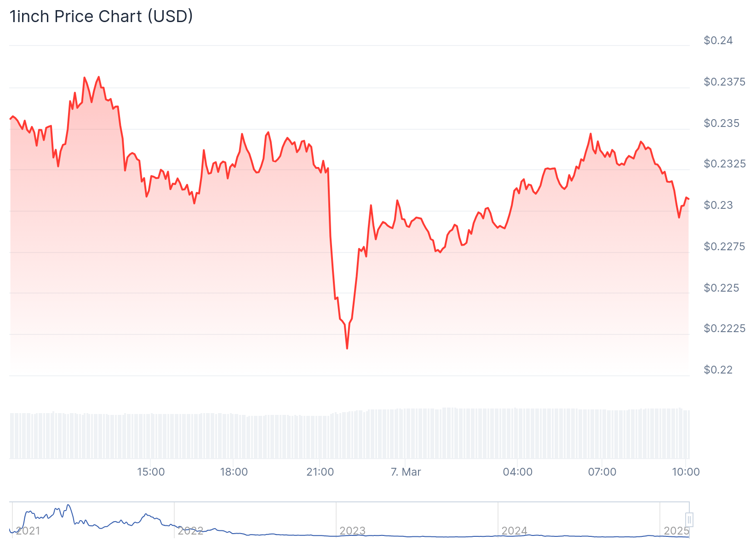Viewport: 756px width, 552px height.
Task: Click the 04:00 time axis label
Action: point(518,472)
